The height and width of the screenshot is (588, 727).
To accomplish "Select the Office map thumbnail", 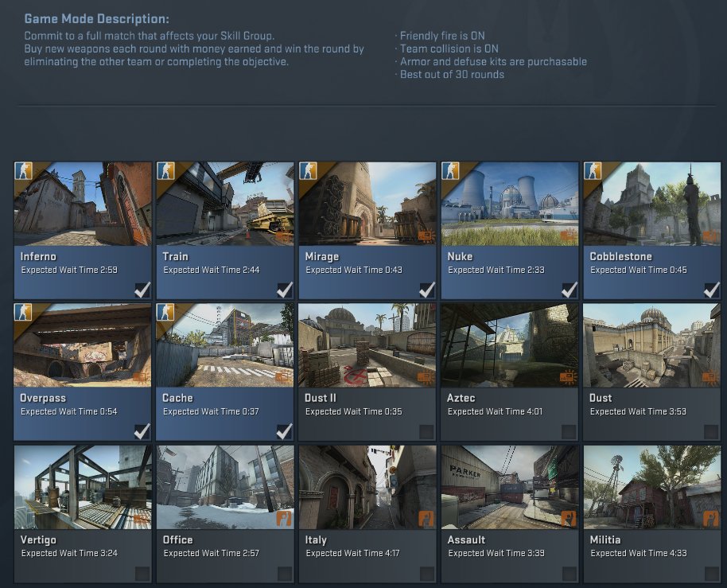I will coord(225,487).
